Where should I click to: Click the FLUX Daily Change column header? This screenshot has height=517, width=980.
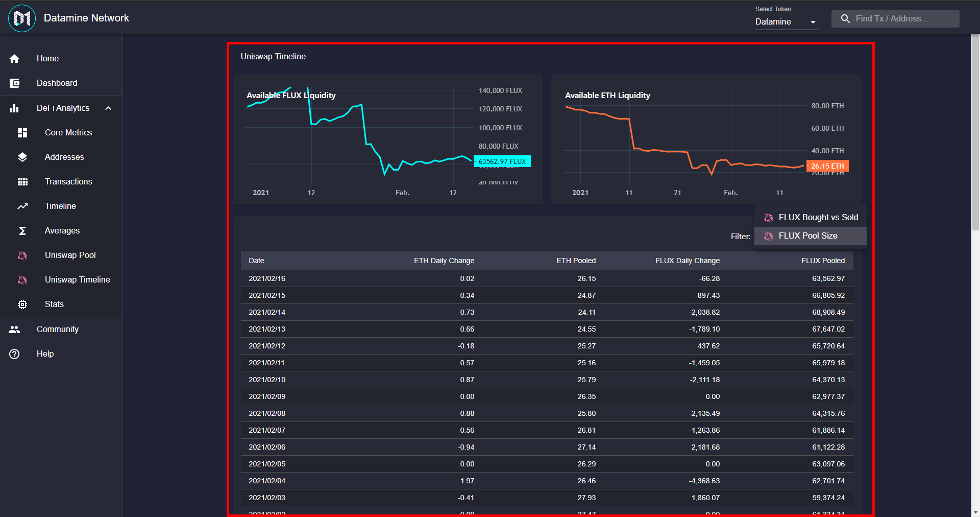pyautogui.click(x=688, y=261)
